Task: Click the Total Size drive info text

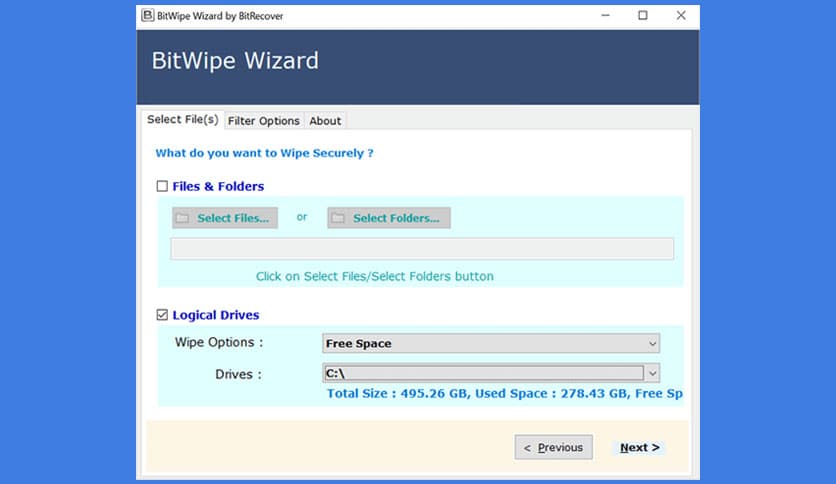Action: pyautogui.click(x=504, y=393)
